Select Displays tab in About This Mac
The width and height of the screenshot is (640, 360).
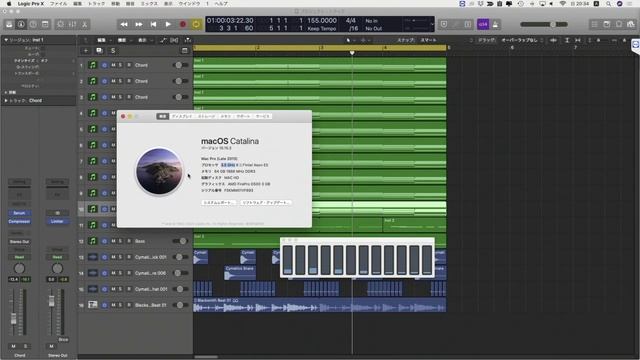[182, 116]
